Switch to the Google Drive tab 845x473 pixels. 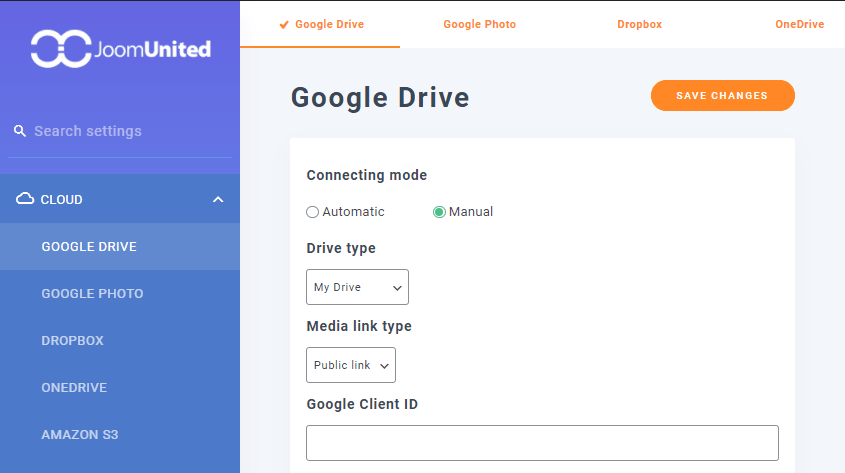320,24
